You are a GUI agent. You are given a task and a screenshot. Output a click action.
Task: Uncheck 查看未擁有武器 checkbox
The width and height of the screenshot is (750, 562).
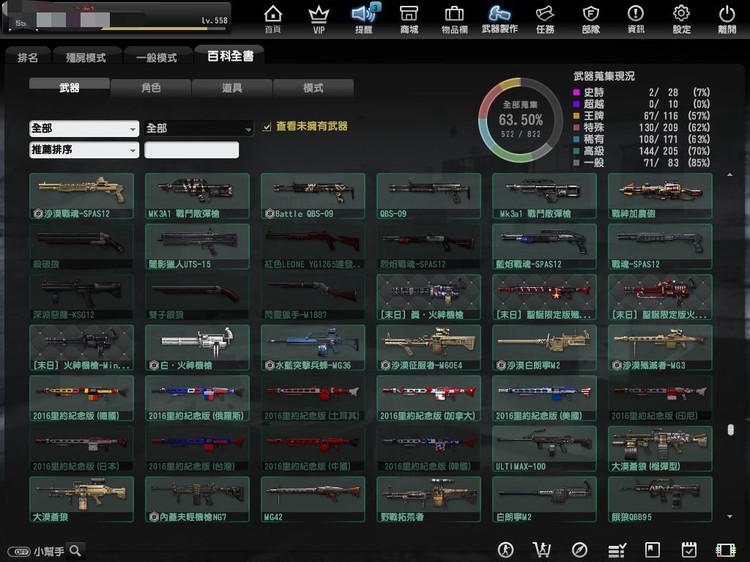267,127
